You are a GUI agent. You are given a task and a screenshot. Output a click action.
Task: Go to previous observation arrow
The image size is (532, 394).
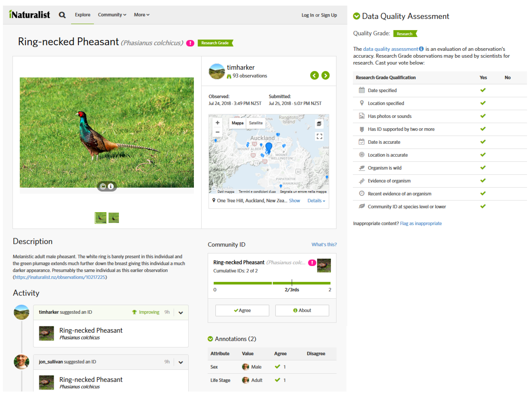(314, 75)
